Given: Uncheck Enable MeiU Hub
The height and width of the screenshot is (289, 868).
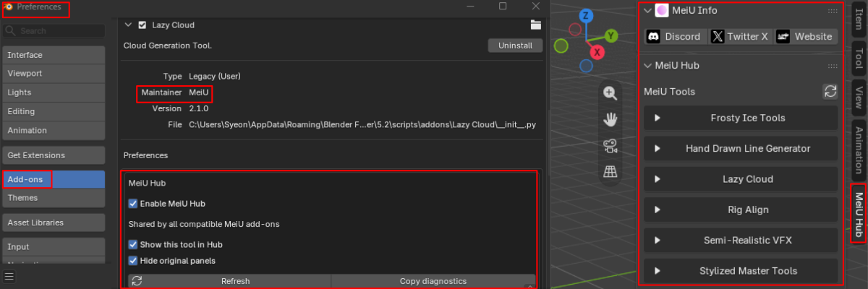Looking at the screenshot, I should [132, 204].
